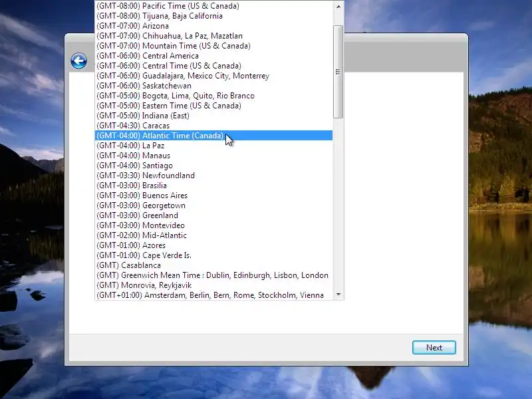Click the time zone list scrollbar thumb

338,72
